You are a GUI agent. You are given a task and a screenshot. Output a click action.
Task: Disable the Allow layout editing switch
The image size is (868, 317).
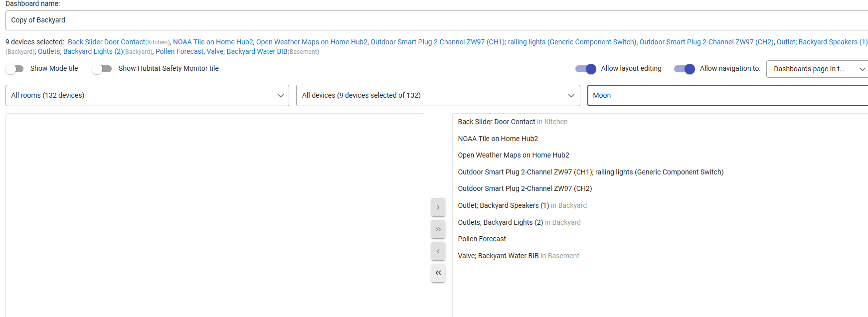click(585, 69)
